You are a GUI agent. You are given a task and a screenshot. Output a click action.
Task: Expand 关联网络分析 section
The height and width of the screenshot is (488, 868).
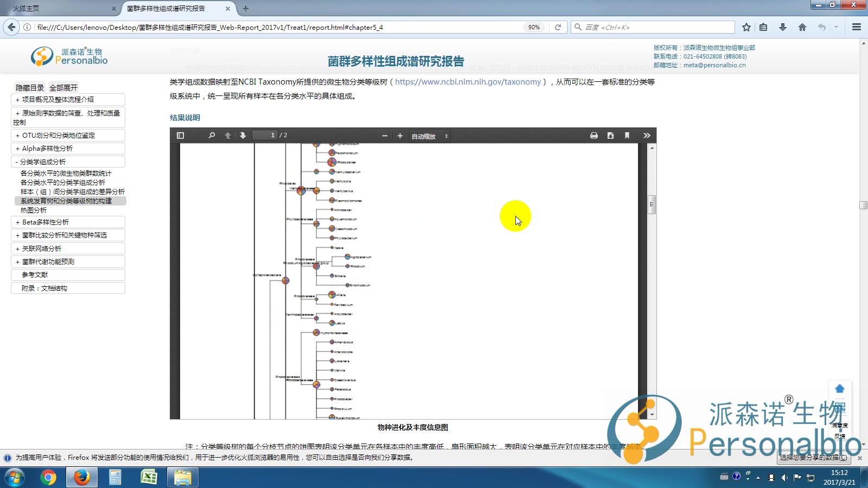click(x=68, y=249)
